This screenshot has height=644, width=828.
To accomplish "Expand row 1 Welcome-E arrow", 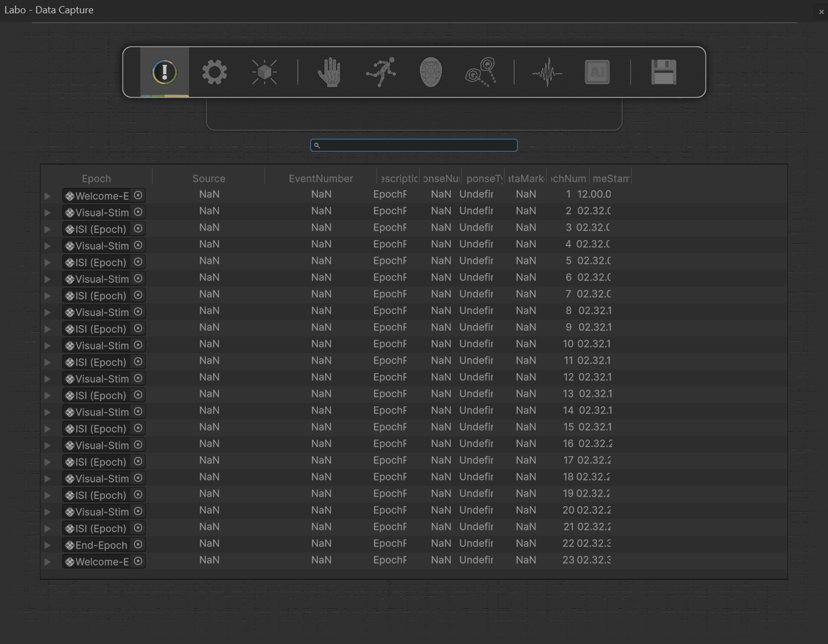I will (48, 196).
